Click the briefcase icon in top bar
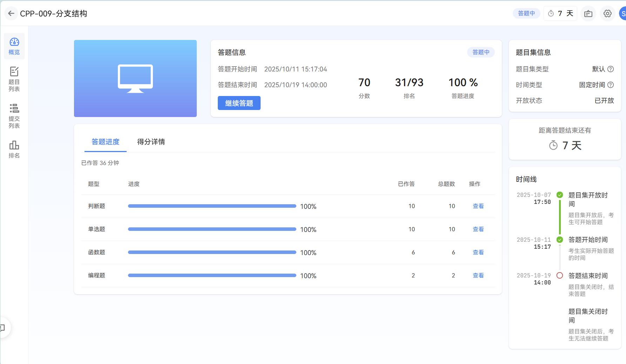626x364 pixels. 588,13
